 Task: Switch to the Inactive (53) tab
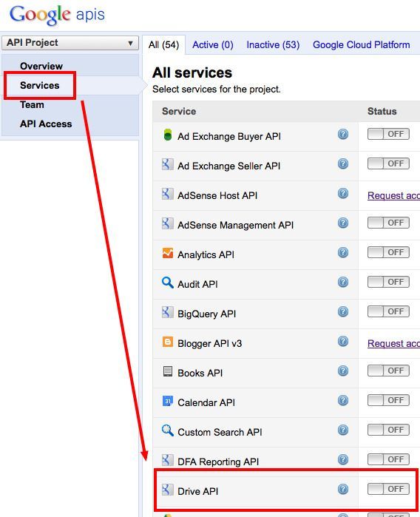pos(273,44)
